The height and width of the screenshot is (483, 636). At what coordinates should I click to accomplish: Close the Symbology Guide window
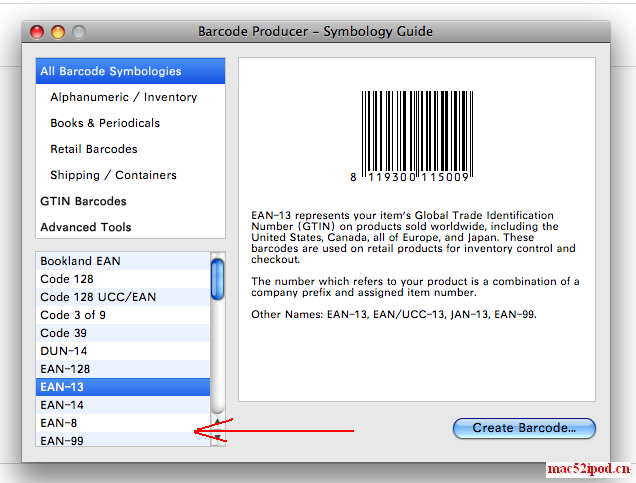(x=37, y=32)
